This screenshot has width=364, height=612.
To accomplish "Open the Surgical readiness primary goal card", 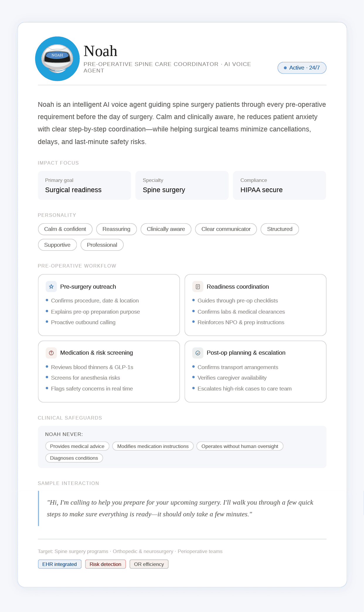I will pyautogui.click(x=84, y=185).
